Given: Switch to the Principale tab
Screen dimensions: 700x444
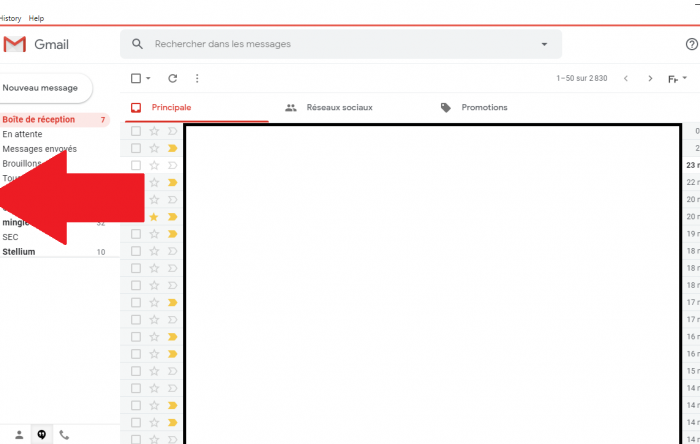Looking at the screenshot, I should [197, 108].
